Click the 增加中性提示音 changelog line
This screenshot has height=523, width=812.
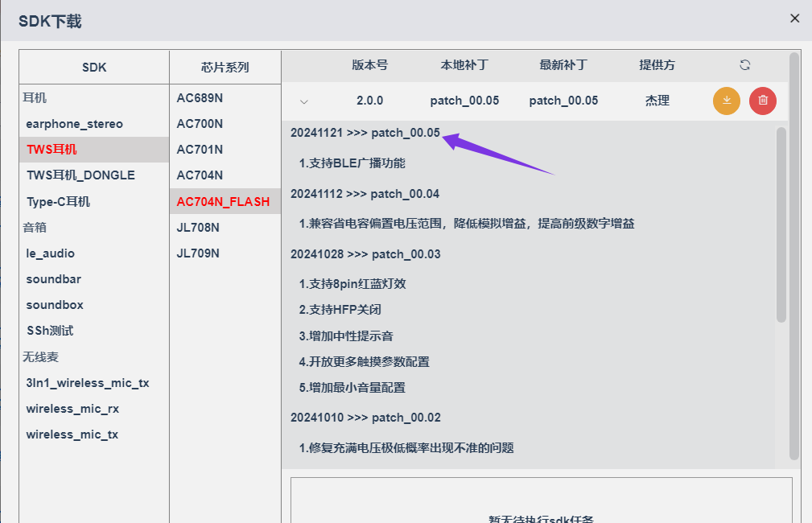point(346,336)
